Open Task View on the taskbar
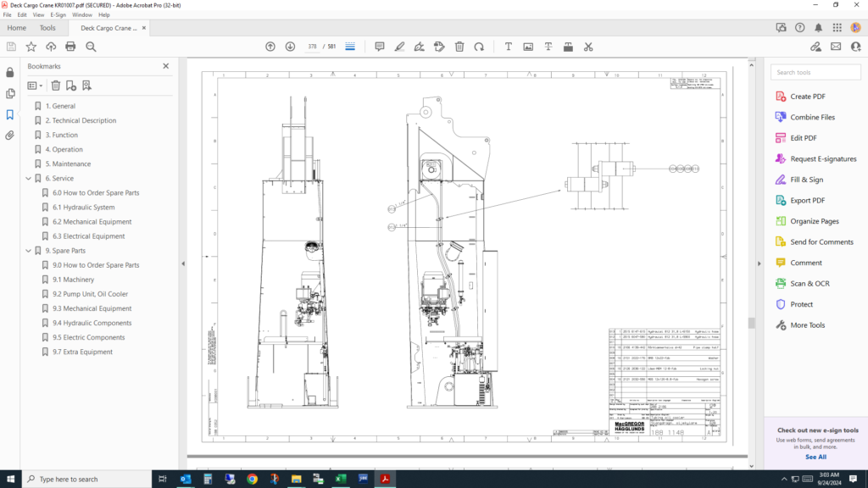The height and width of the screenshot is (488, 868). click(162, 480)
